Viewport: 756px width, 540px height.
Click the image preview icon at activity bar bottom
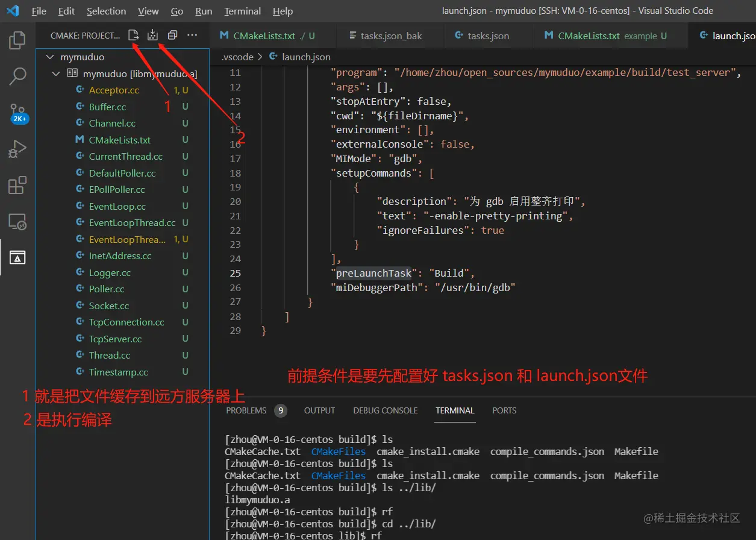16,258
